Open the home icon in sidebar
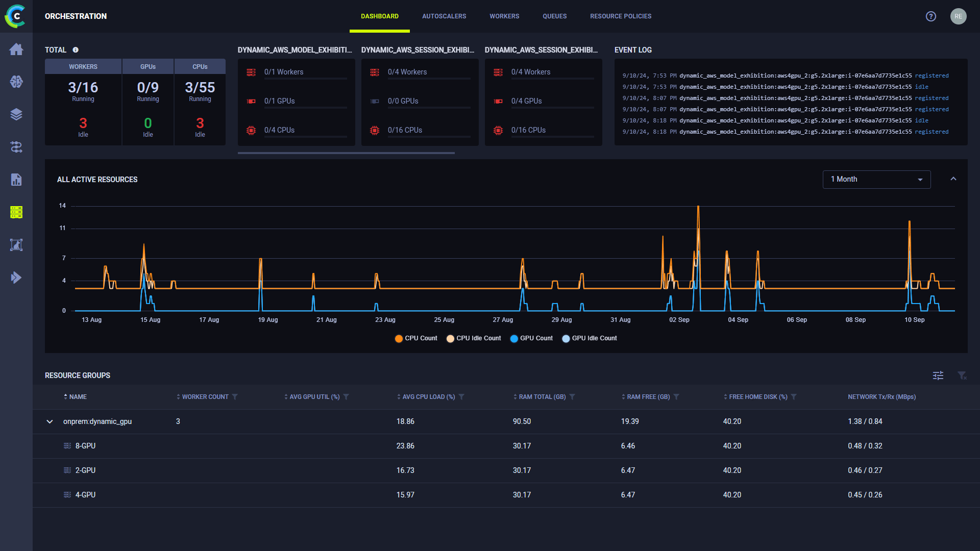This screenshot has width=980, height=551. [16, 49]
